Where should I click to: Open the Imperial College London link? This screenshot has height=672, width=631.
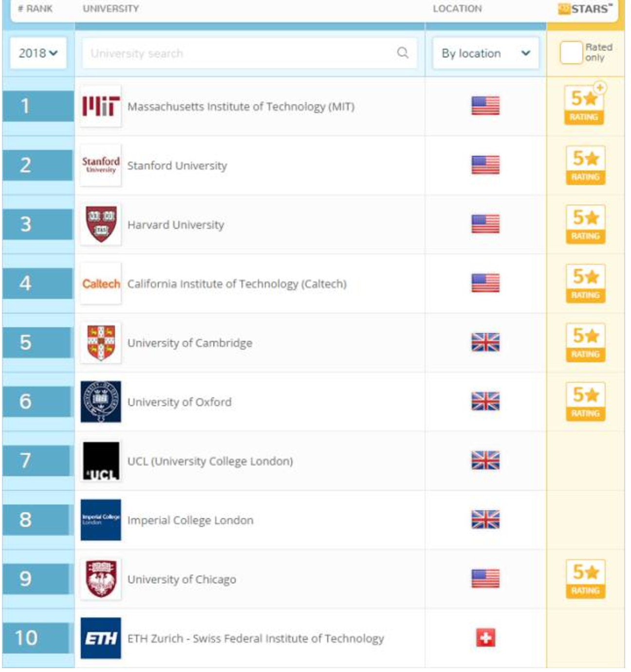[x=190, y=520]
